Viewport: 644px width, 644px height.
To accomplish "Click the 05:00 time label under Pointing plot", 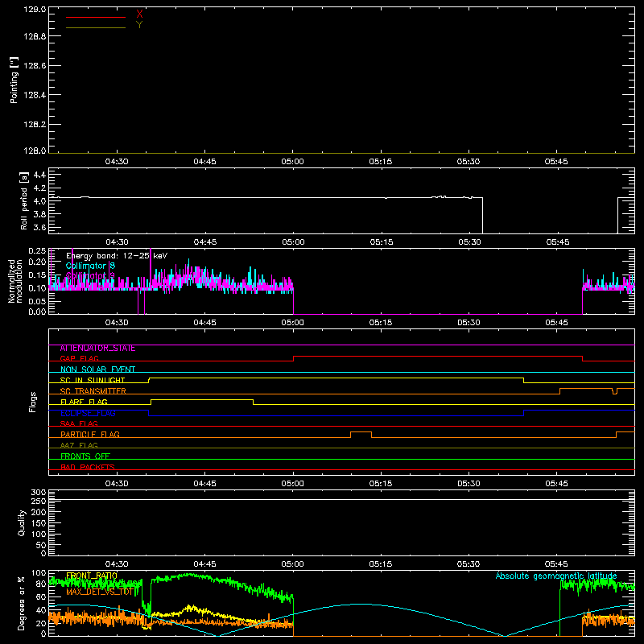I will (x=292, y=162).
